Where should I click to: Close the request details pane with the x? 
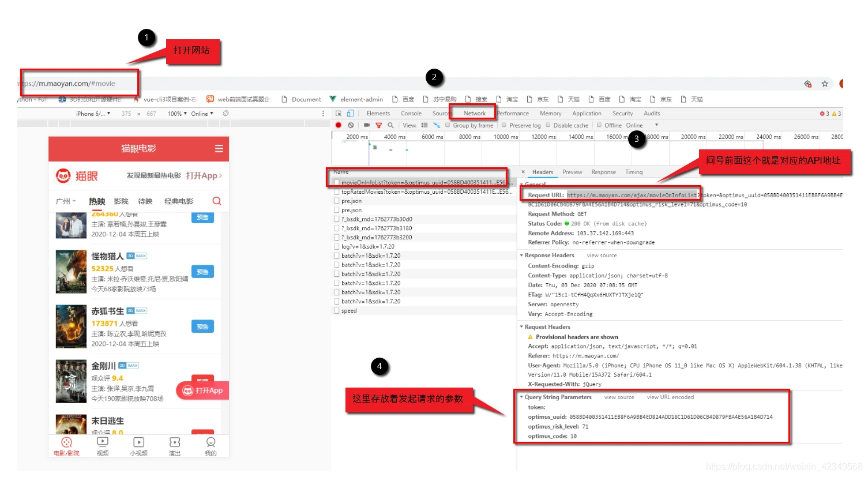pyautogui.click(x=523, y=172)
